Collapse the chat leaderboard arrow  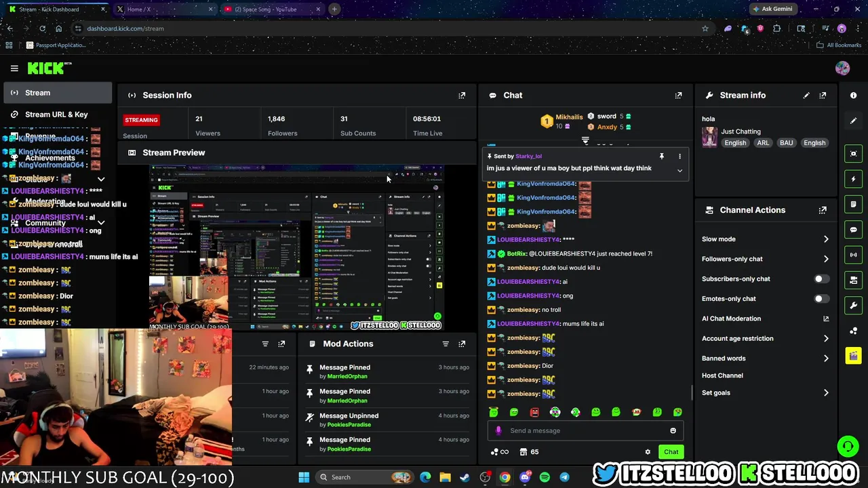pos(585,141)
